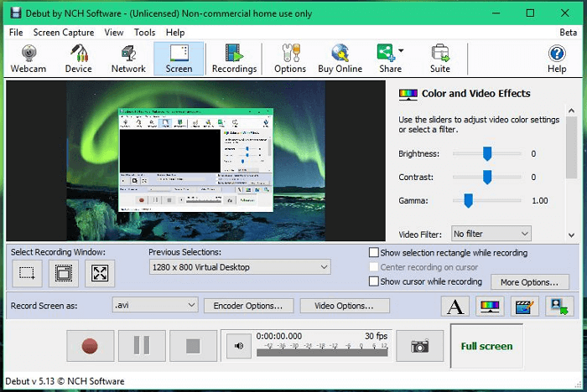Toggle Show cursor while recording
This screenshot has width=587, height=392.
(x=374, y=282)
